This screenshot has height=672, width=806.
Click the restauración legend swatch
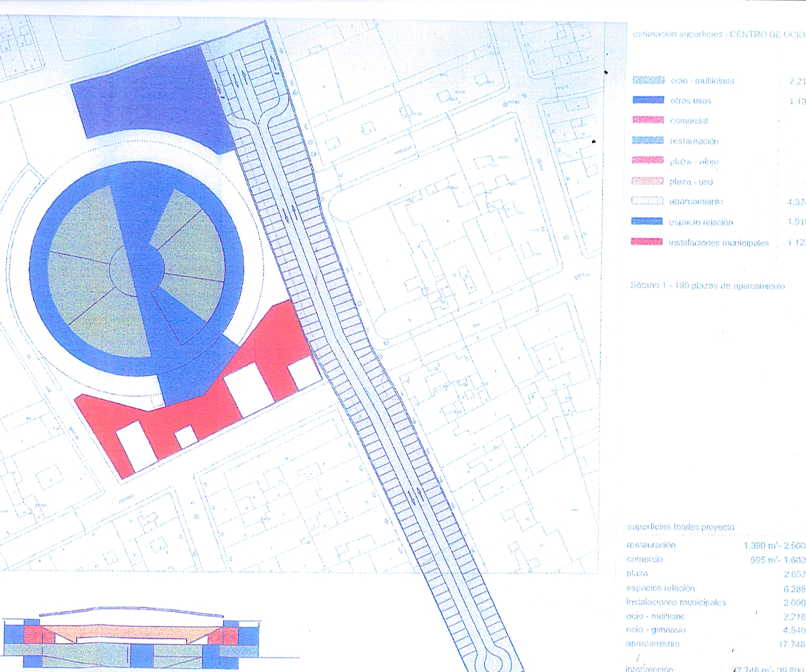coord(648,141)
